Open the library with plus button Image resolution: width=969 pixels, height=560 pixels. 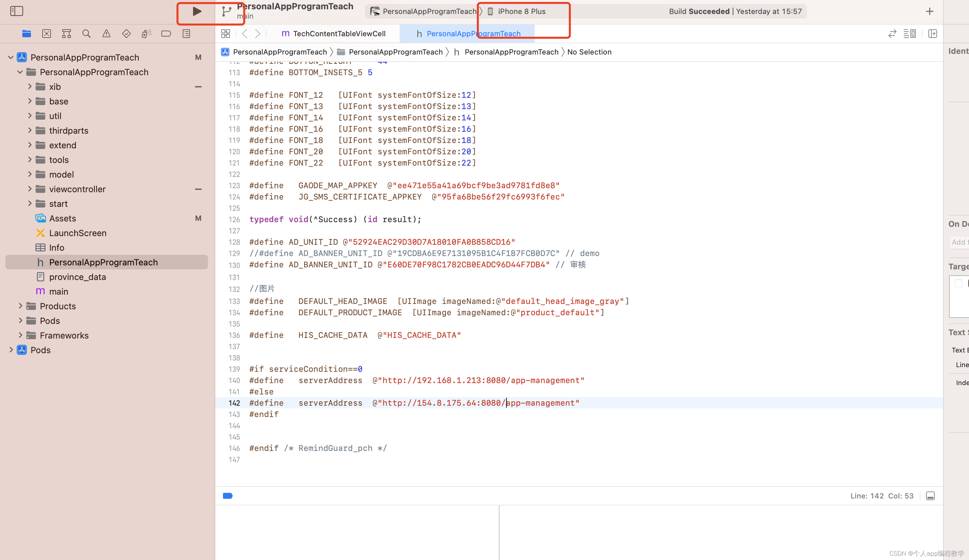click(929, 12)
